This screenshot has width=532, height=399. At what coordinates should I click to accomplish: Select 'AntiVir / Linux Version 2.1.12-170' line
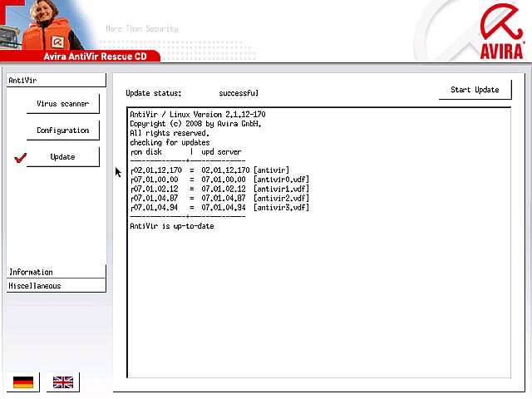point(198,115)
